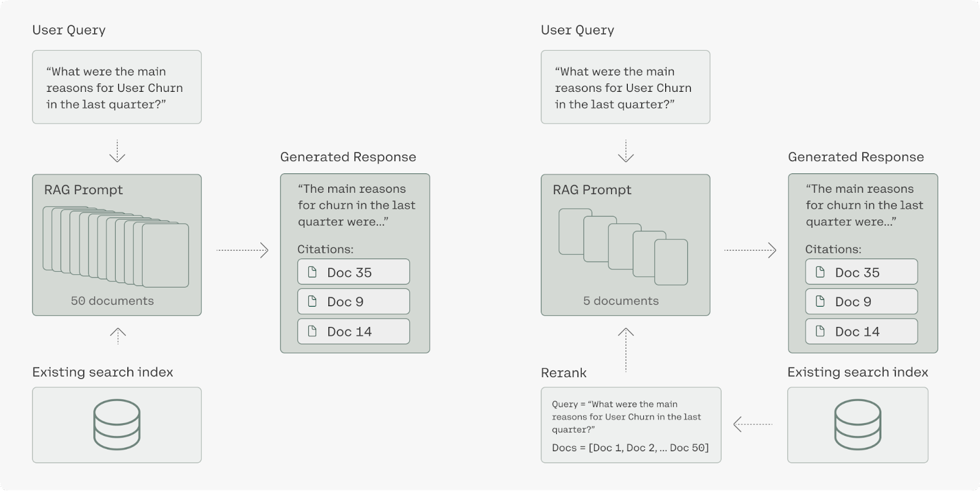The height and width of the screenshot is (491, 980).
Task: Click the left diagram's database icon
Action: pos(117,424)
